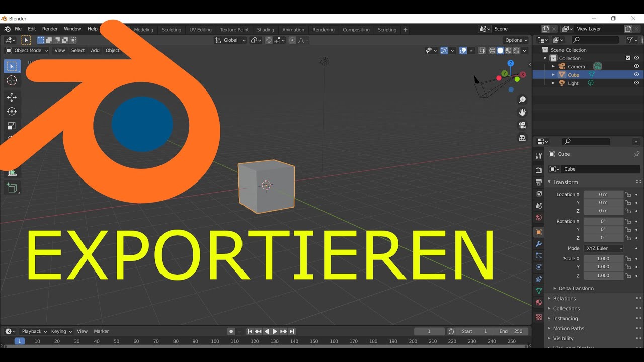Select the Select Box tool
The height and width of the screenshot is (362, 644).
12,66
